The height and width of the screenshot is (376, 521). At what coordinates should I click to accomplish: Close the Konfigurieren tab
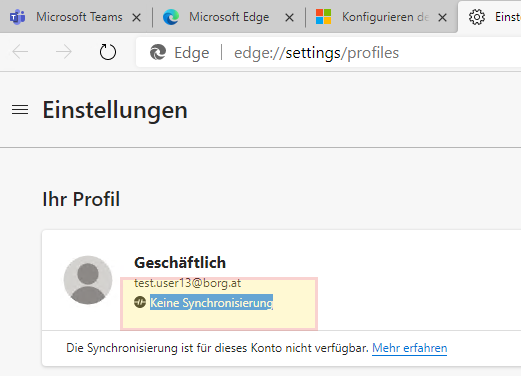click(x=442, y=17)
